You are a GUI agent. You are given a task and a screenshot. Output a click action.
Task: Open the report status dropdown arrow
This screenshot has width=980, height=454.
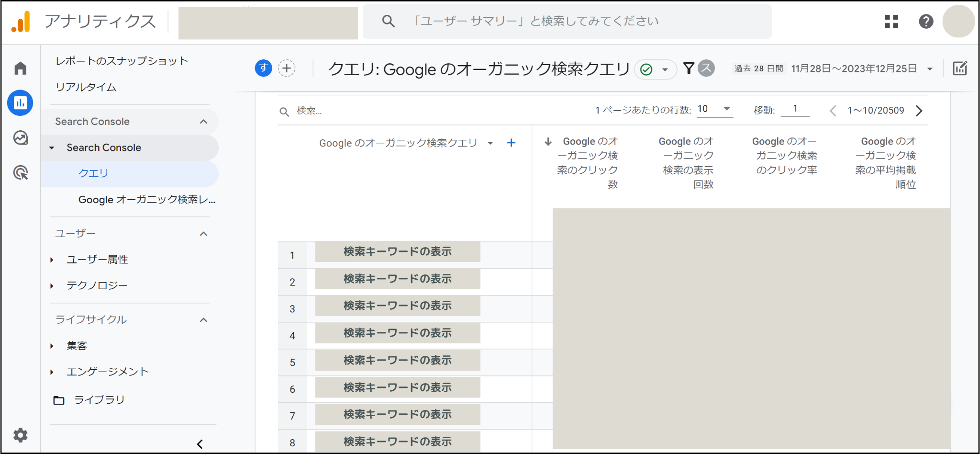(665, 70)
